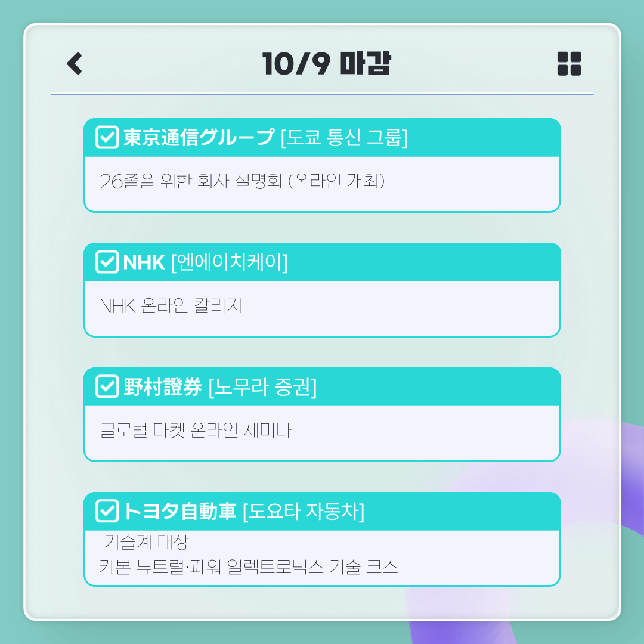This screenshot has width=644, height=644.
Task: Open the grid view icon
Action: pyautogui.click(x=569, y=64)
